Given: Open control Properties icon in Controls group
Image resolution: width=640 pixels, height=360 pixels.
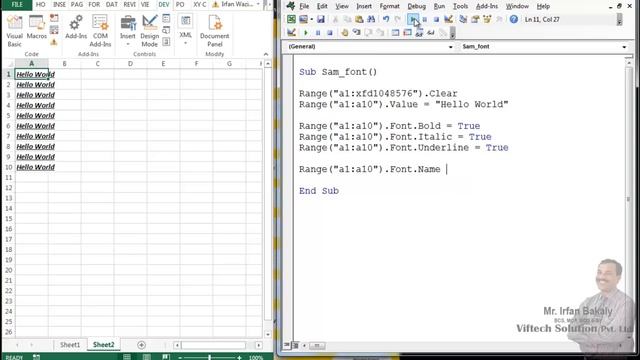Looking at the screenshot, I should pos(167,18).
